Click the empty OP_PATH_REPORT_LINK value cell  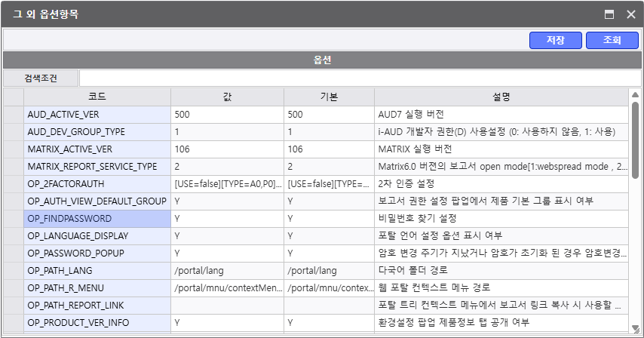227,305
